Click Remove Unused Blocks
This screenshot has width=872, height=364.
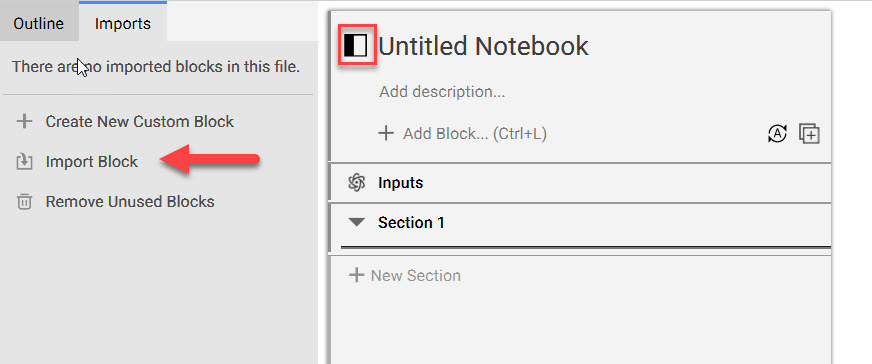130,201
